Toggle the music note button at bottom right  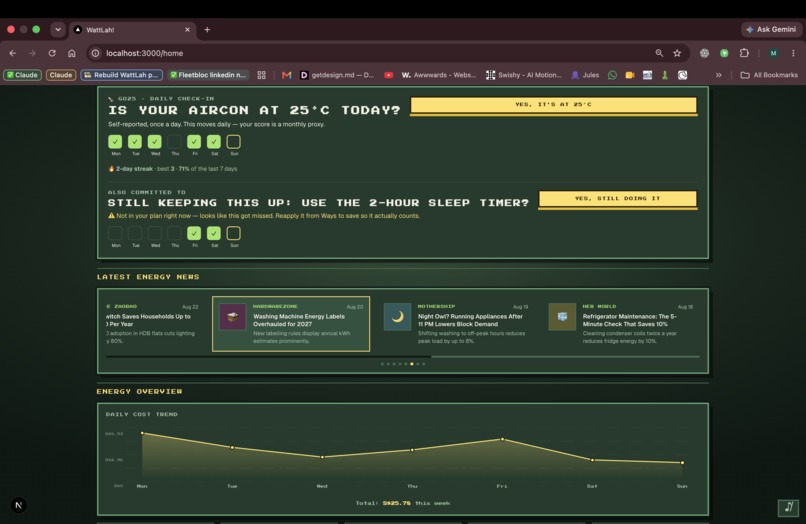coord(788,508)
